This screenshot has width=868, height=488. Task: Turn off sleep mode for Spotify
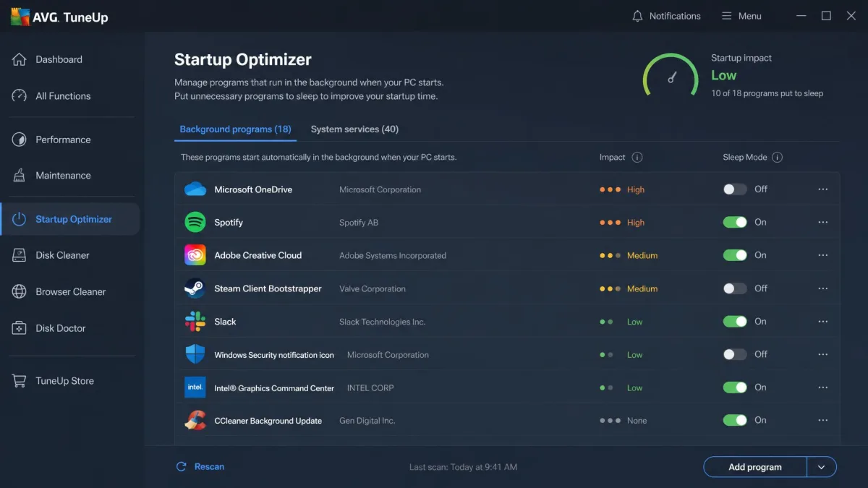pos(735,222)
